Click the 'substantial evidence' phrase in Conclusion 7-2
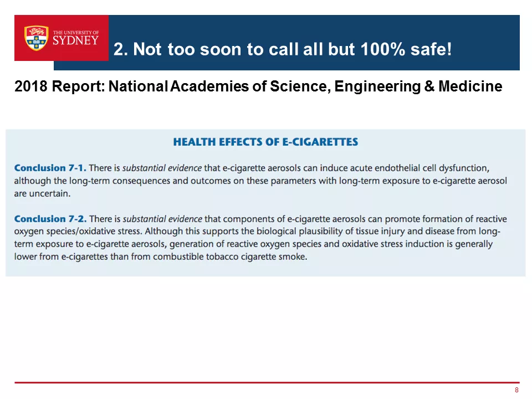Viewport: 532px width, 399px height. tap(162, 219)
